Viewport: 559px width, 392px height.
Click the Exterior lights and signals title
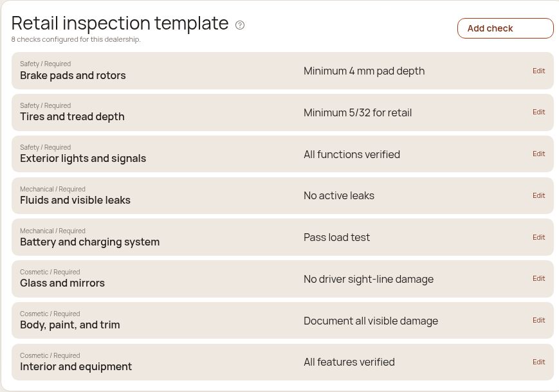tap(83, 159)
